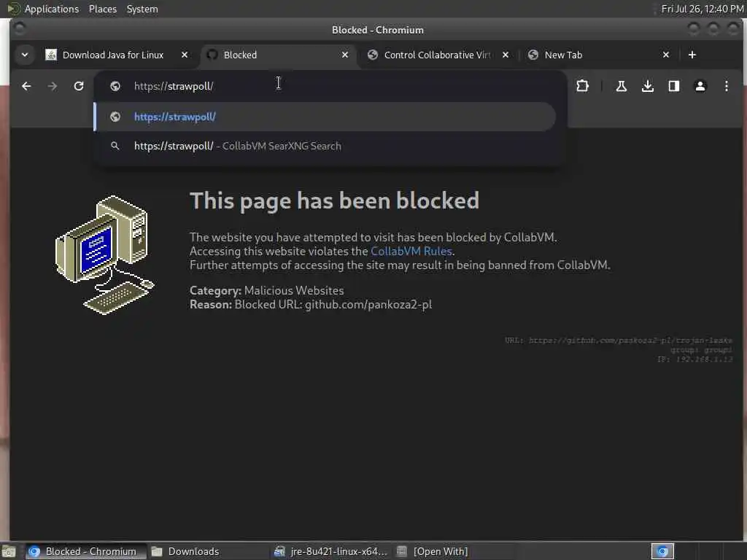Viewport: 747px width, 560px height.
Task: Switch to jre-8u421-linux-x64 taskbar window
Action: point(332,551)
